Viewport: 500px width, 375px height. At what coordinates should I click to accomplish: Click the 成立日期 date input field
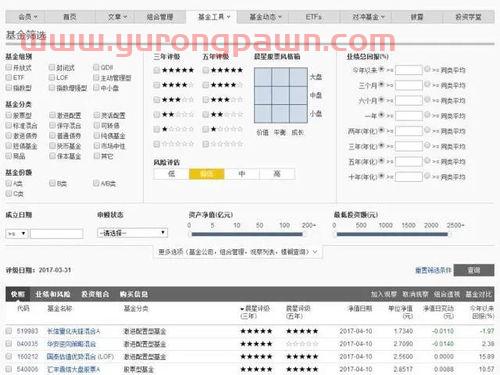coord(57,233)
